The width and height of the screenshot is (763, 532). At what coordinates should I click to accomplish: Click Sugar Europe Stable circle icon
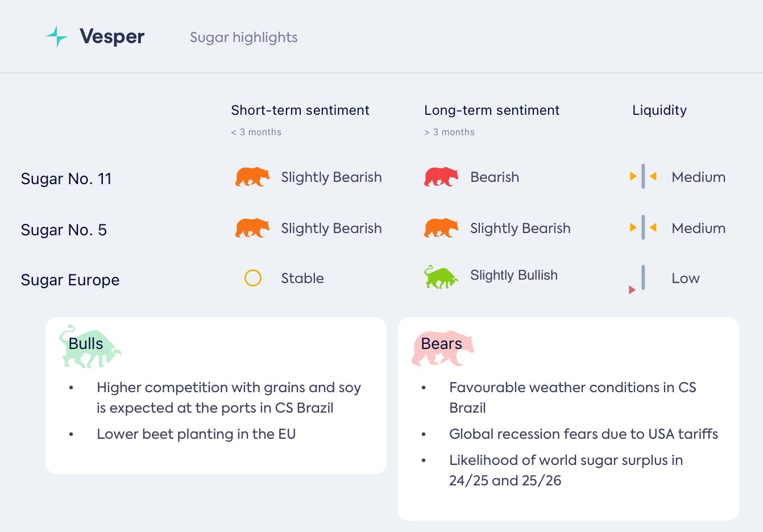point(252,278)
